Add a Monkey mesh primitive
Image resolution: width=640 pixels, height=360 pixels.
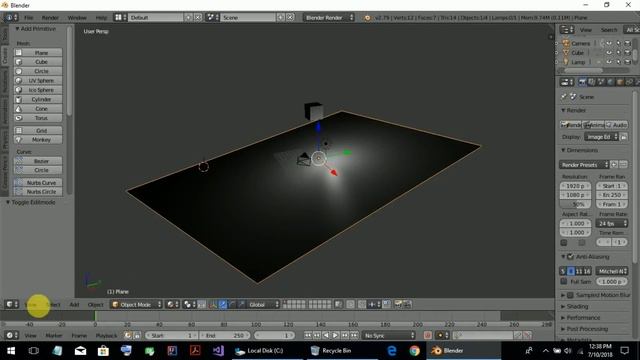[38, 140]
